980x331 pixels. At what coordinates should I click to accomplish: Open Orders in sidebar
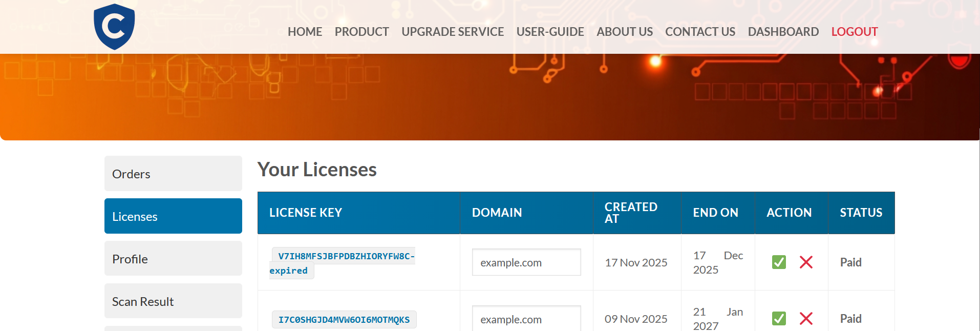pos(173,174)
